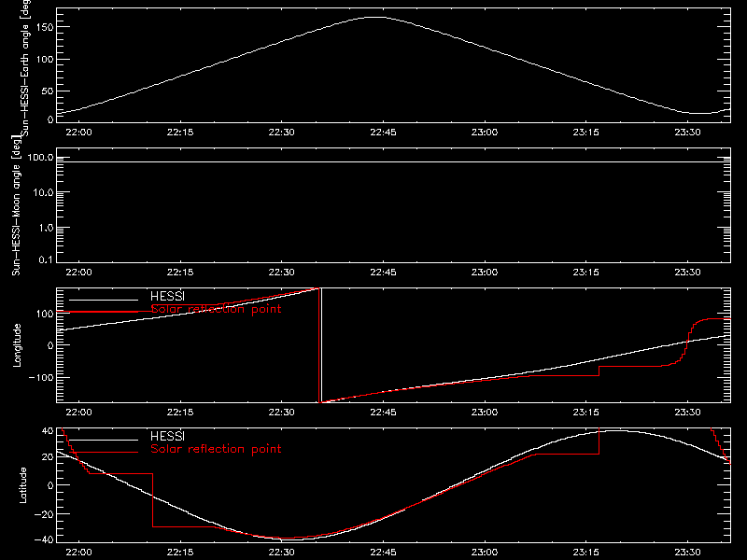The height and width of the screenshot is (560, 747).
Task: Click 22:15 time label under Earth angle plot
Action: pos(180,132)
